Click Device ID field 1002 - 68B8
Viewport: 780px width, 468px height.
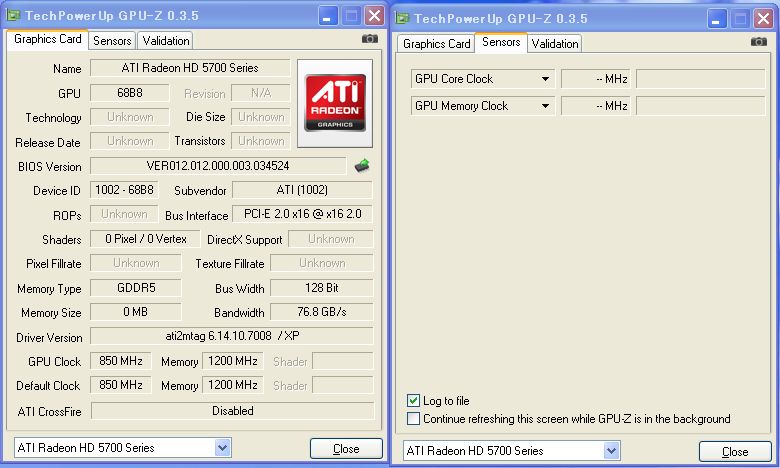tap(124, 190)
